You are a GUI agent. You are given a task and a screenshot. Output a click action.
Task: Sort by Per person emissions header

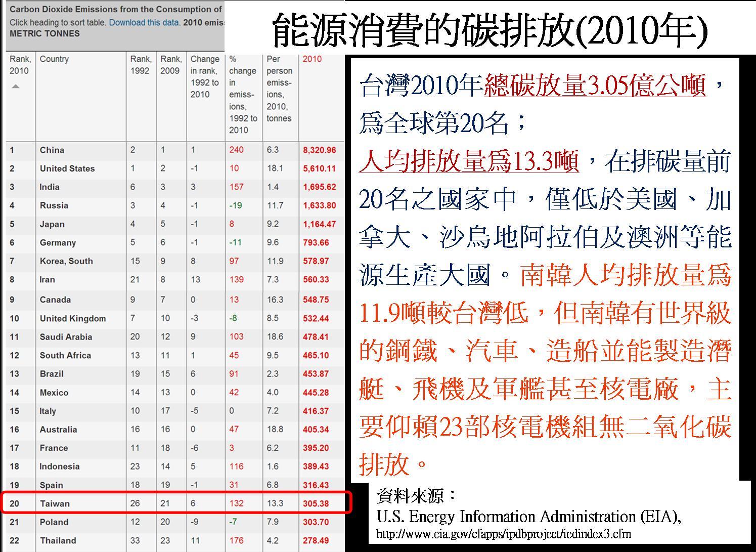click(x=279, y=89)
